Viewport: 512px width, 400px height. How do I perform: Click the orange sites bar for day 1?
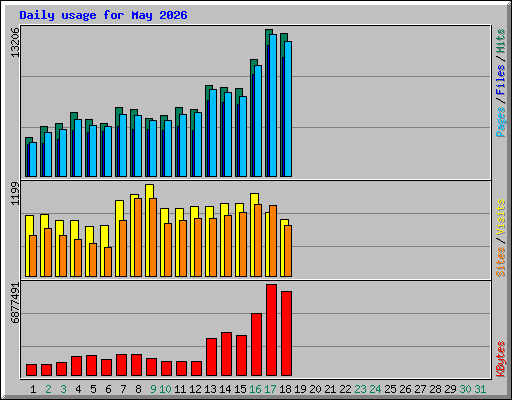(x=33, y=256)
